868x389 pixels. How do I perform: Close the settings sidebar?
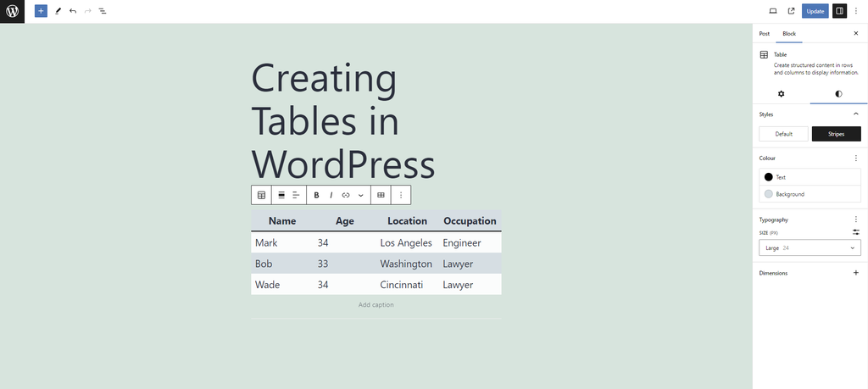click(856, 34)
